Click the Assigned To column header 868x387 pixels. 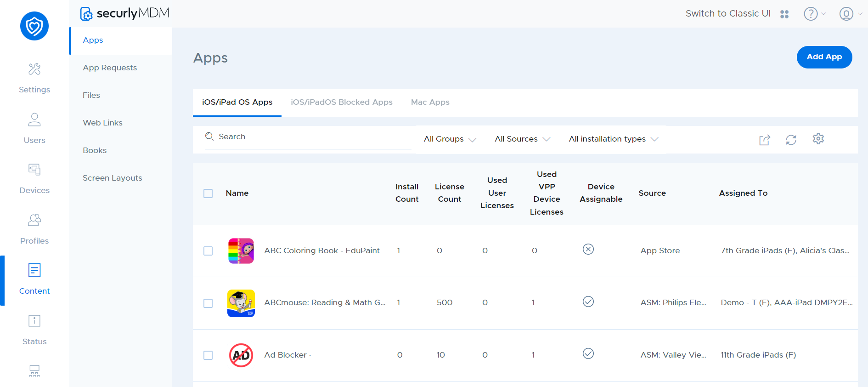point(743,193)
